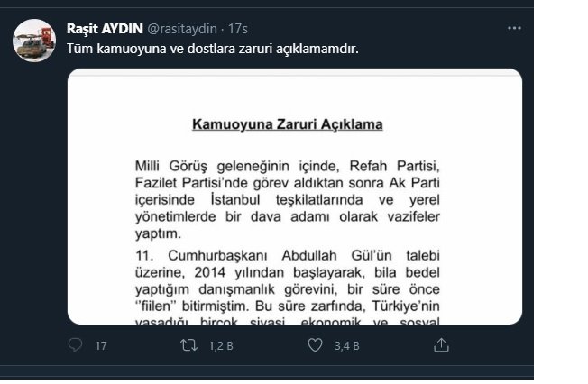Click the tweet text about zaruri açıklamamdır
This screenshot has height=384, width=588.
213,49
